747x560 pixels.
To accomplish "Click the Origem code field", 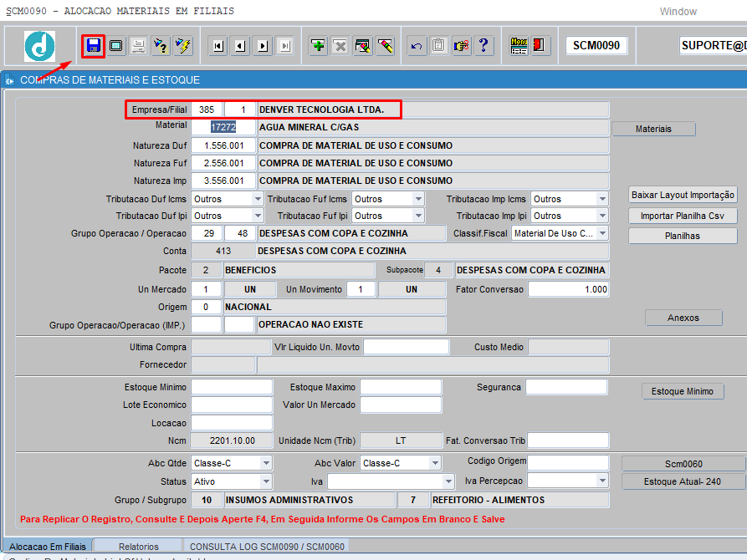I will pyautogui.click(x=207, y=307).
